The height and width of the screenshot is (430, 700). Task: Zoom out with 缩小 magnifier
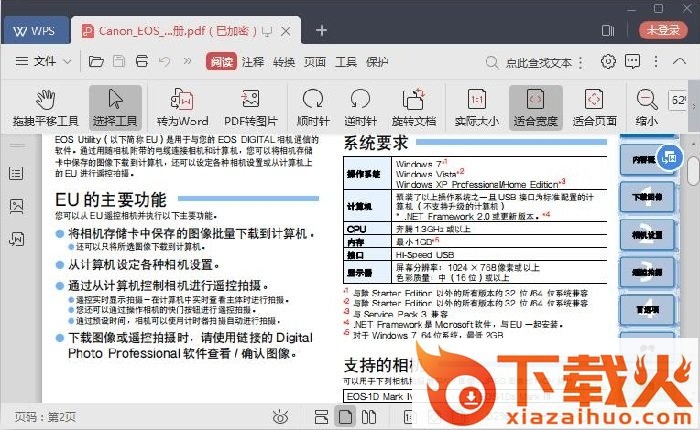(x=646, y=108)
